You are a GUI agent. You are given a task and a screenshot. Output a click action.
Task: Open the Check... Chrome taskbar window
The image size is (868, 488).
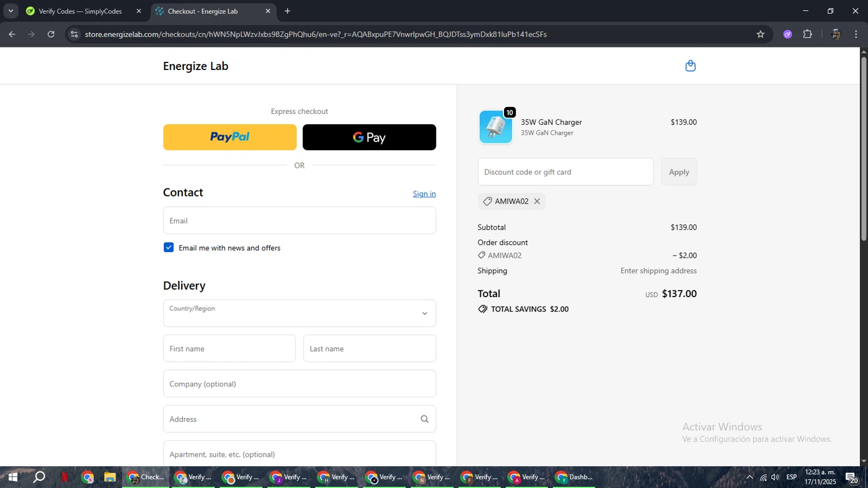coord(146,477)
